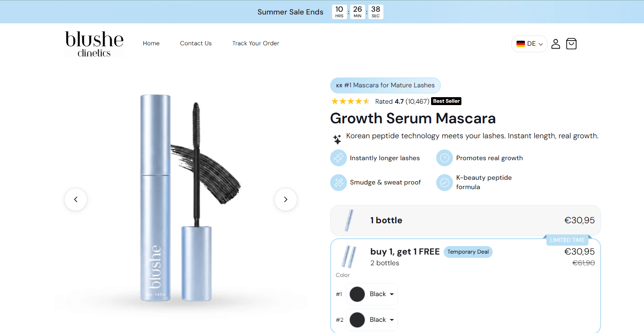Select the 1 bottle purchase option
This screenshot has height=333, width=644.
(465, 220)
